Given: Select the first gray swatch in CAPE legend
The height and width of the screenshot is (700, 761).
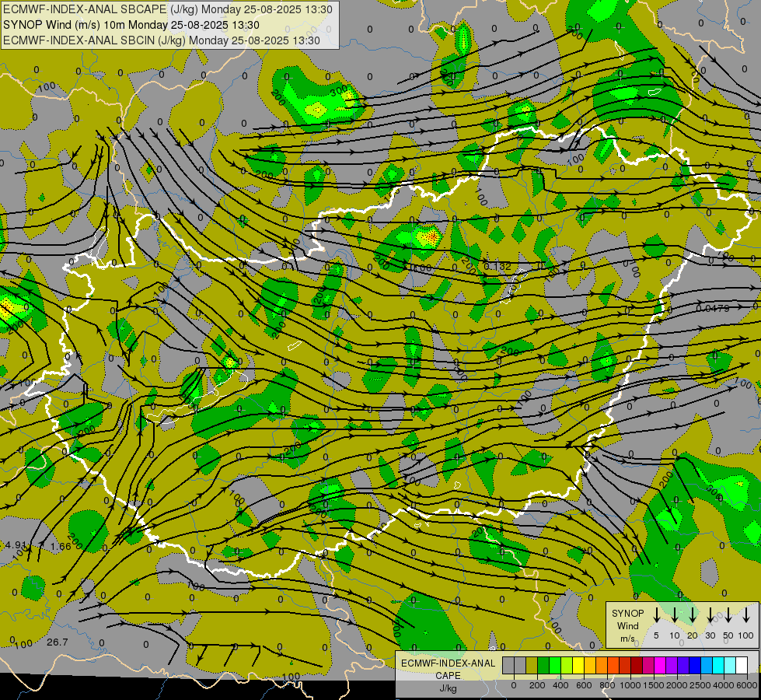Looking at the screenshot, I should click(x=508, y=665).
